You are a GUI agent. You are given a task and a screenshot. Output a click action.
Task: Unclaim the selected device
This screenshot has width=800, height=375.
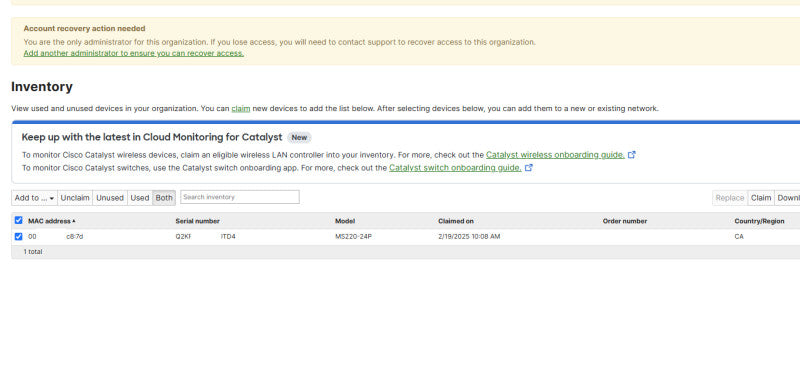(75, 198)
